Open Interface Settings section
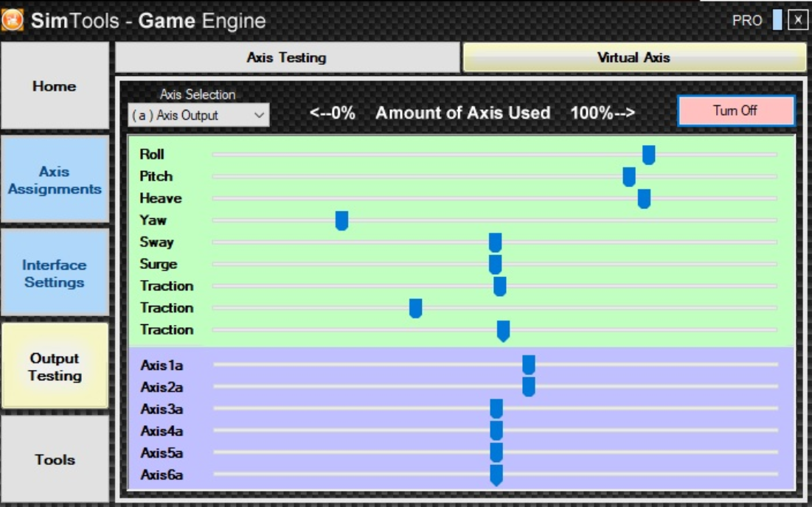 55,273
